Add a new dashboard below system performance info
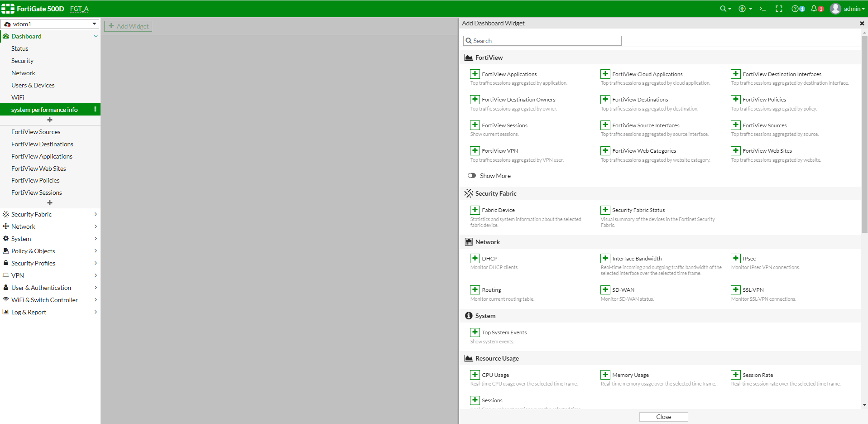Screen dimensions: 868x424 [x=50, y=120]
